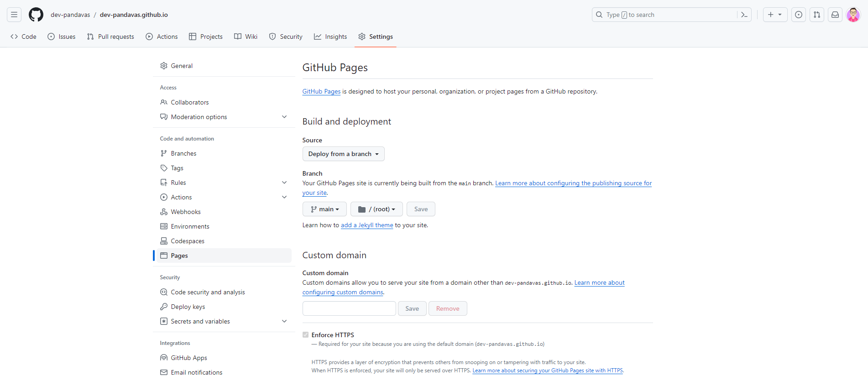Open the issues icon in header
The image size is (868, 386).
click(x=799, y=15)
